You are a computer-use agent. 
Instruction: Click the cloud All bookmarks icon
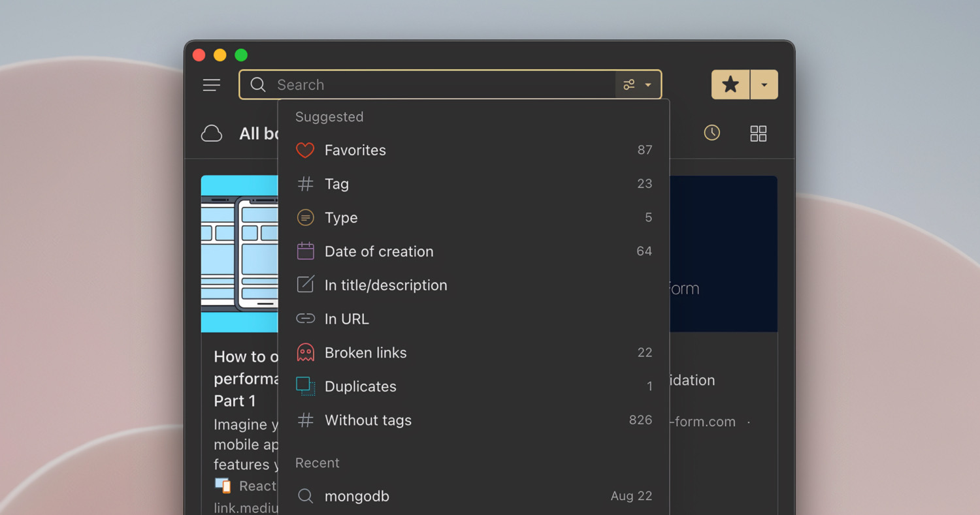[212, 134]
